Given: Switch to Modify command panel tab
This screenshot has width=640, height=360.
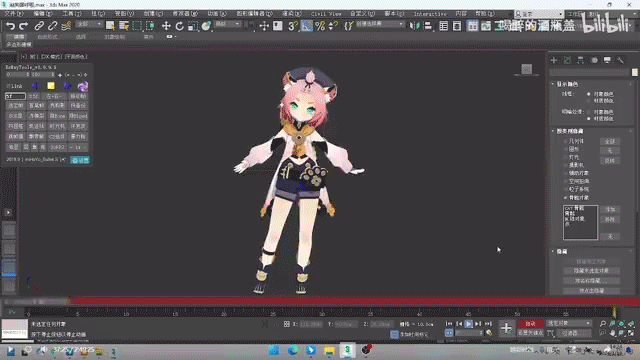Looking at the screenshot, I should click(x=567, y=60).
